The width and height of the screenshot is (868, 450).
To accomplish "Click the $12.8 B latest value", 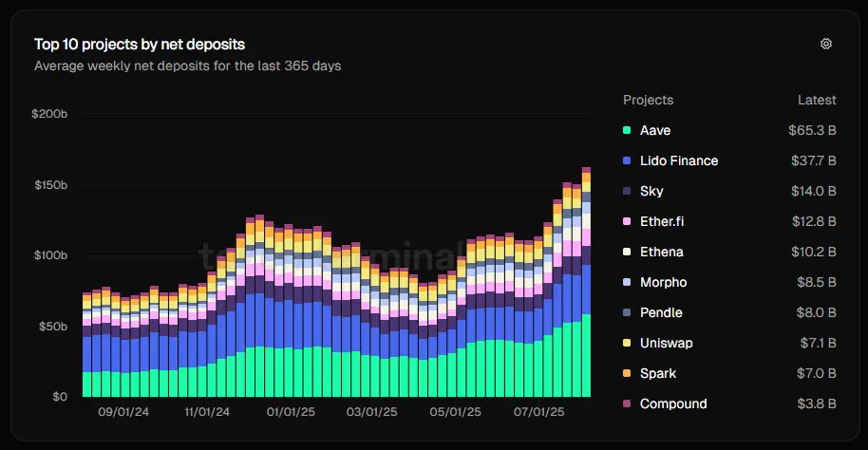I will point(814,221).
